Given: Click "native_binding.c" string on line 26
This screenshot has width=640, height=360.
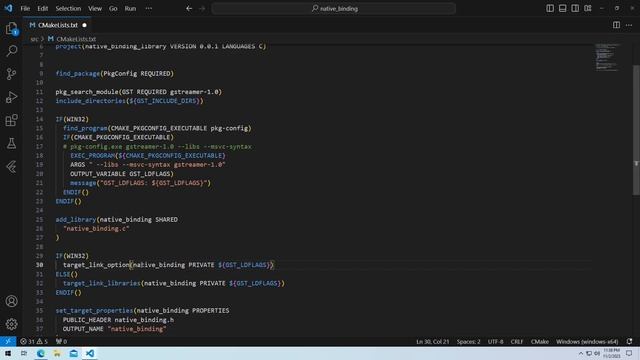Looking at the screenshot, I should (x=96, y=229).
